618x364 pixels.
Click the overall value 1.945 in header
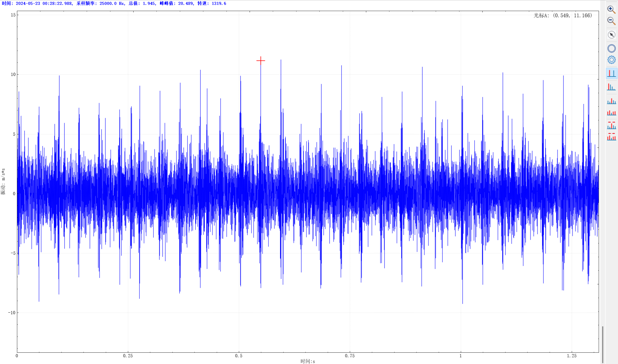point(149,3)
